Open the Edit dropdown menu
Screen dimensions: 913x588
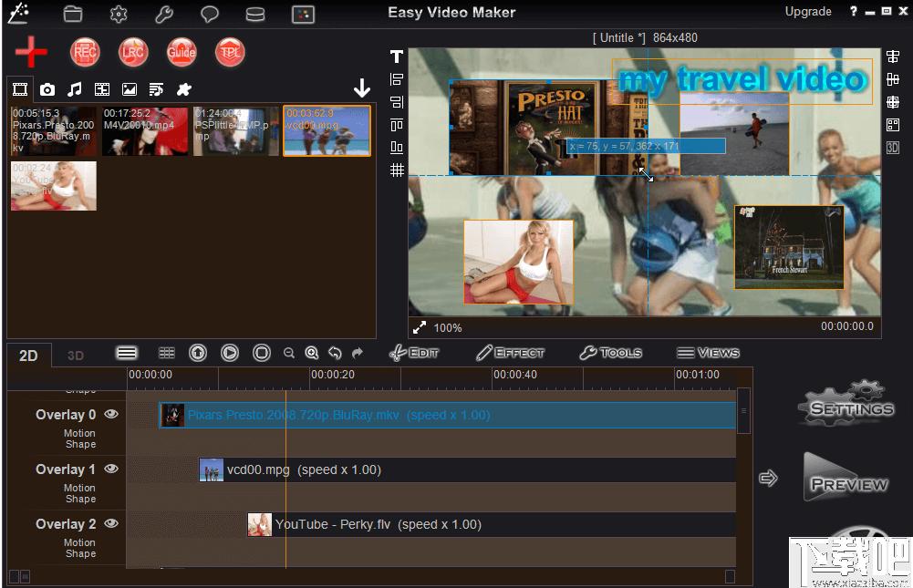point(414,353)
